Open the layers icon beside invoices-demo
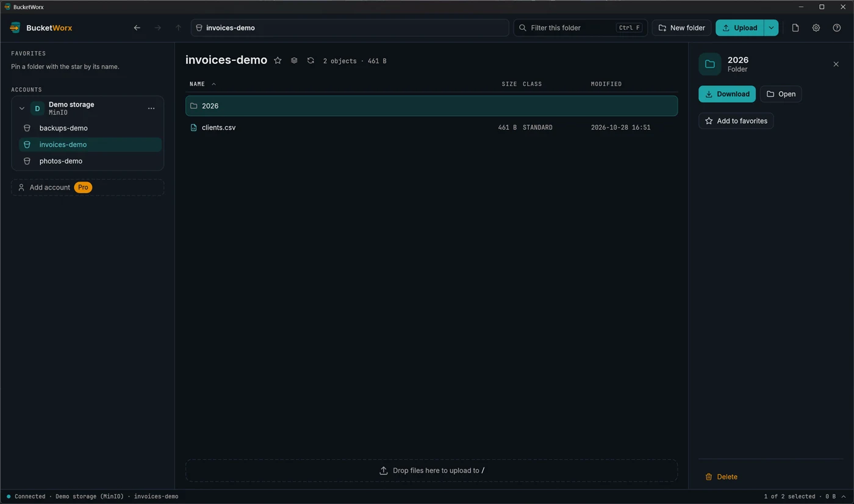 point(294,60)
